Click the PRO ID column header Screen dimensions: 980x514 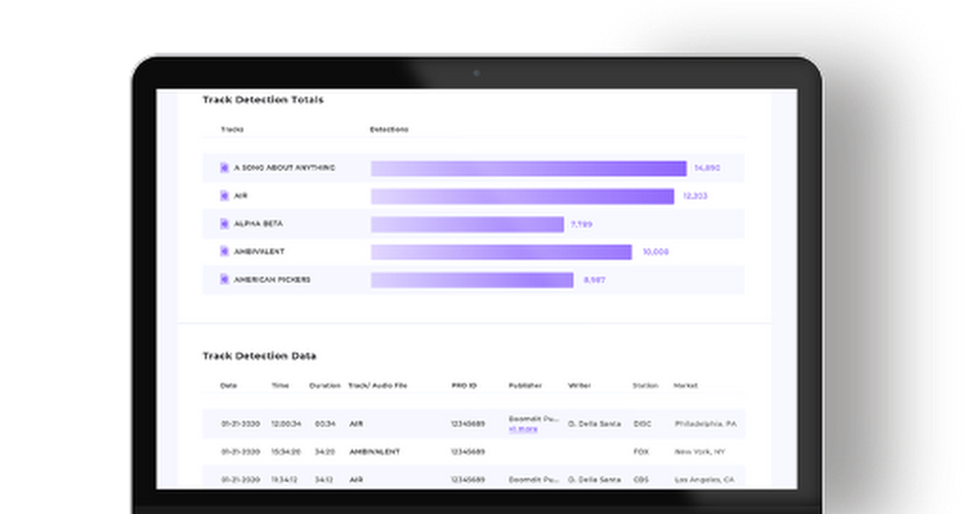(x=464, y=385)
